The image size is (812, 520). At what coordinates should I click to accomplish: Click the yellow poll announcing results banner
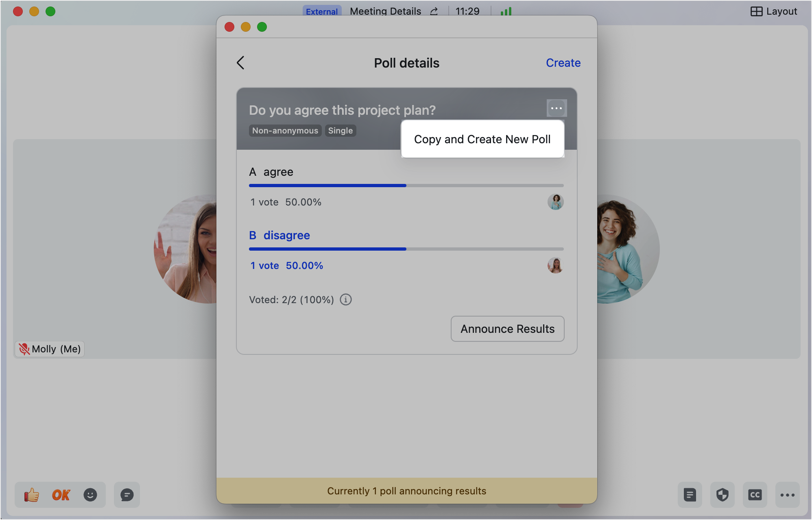pos(406,491)
